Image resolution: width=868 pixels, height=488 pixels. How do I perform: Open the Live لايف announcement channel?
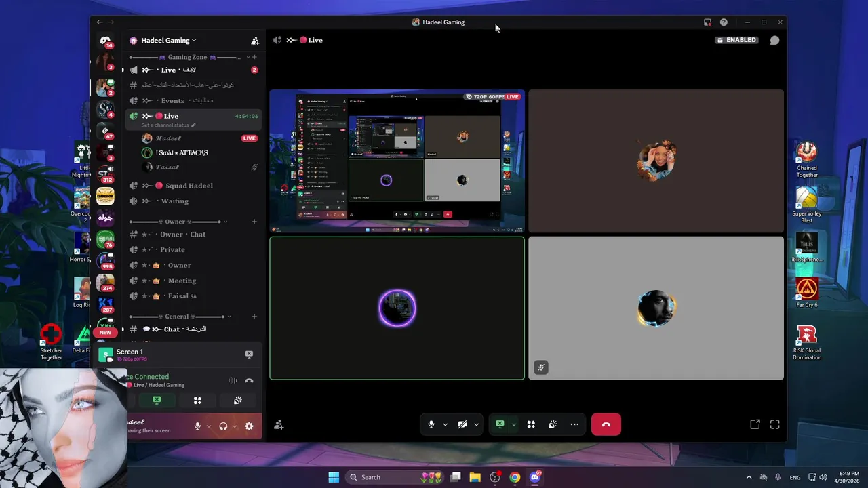pos(193,70)
